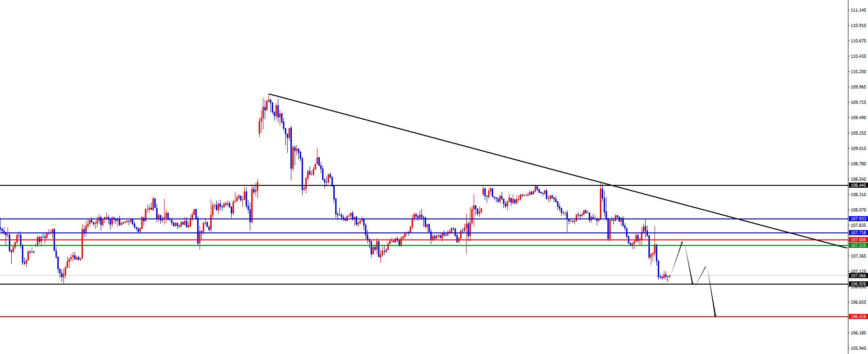Viewport: 868px width, 354px height.
Task: Select the blue 107.933 price label
Action: pos(858,218)
